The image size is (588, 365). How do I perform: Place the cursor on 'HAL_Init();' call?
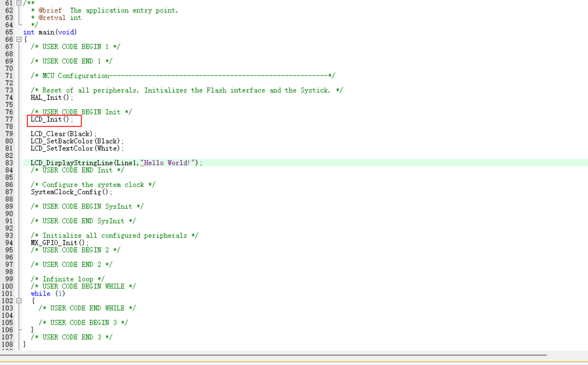(x=52, y=98)
